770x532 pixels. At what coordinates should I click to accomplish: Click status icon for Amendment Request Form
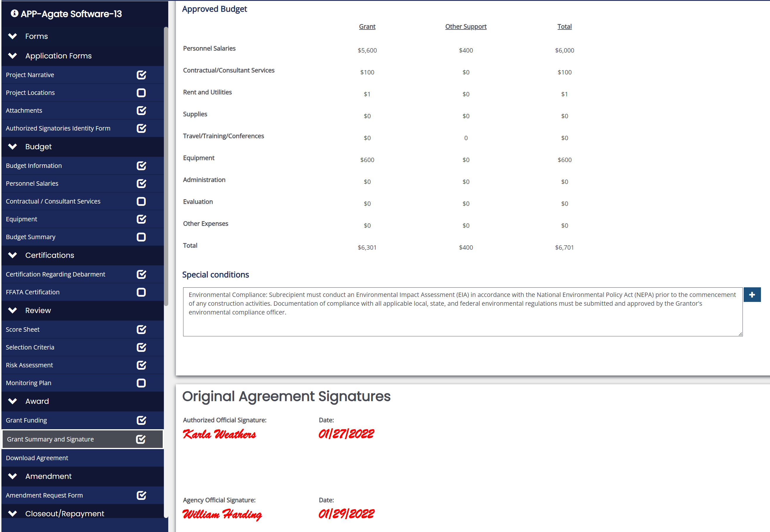(x=141, y=495)
